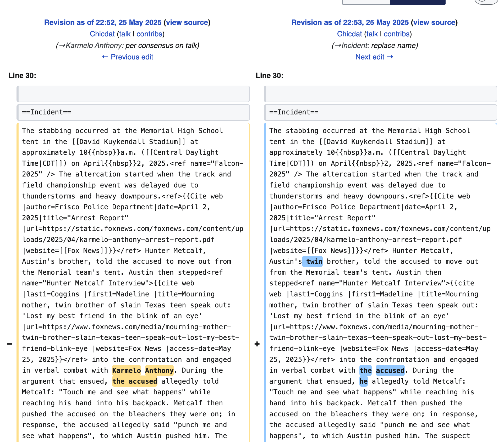Open Chicdat user page under the 22:52 revision

click(102, 34)
